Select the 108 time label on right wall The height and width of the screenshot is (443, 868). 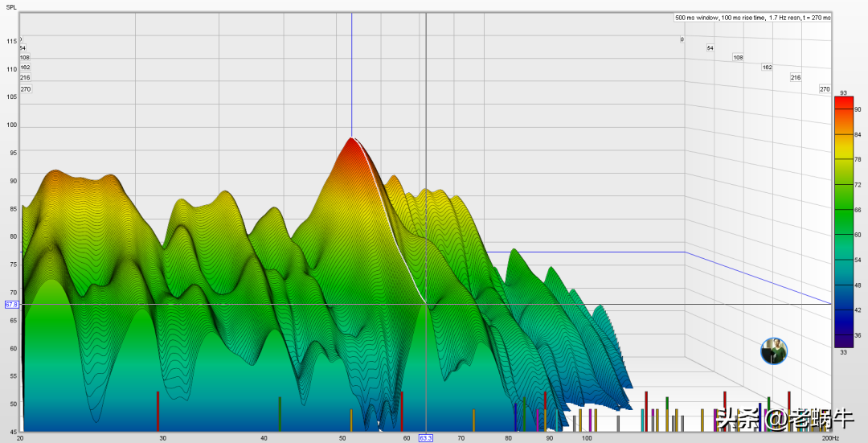pyautogui.click(x=738, y=57)
